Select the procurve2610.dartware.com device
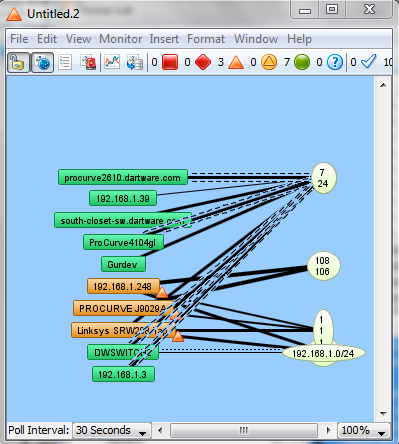Viewport: 399px width, 444px height. 123,177
